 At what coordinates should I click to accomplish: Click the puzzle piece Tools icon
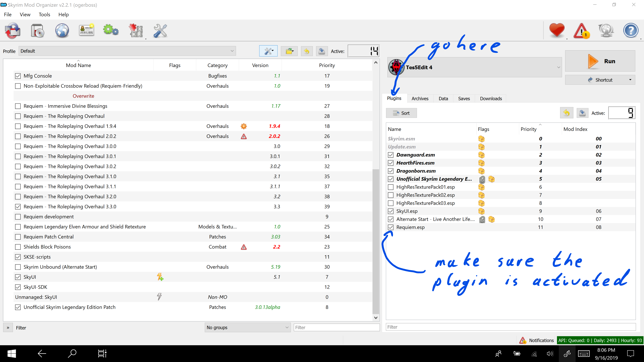pyautogui.click(x=136, y=31)
